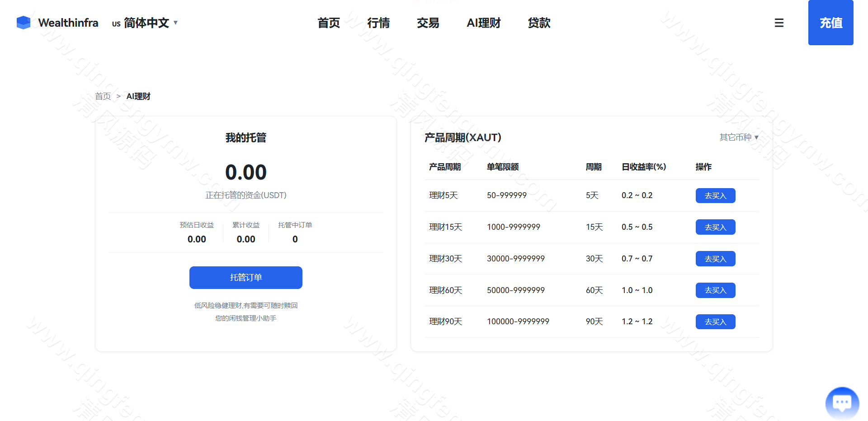This screenshot has width=868, height=421.
Task: Click the 50-999999 limit cell
Action: click(507, 195)
